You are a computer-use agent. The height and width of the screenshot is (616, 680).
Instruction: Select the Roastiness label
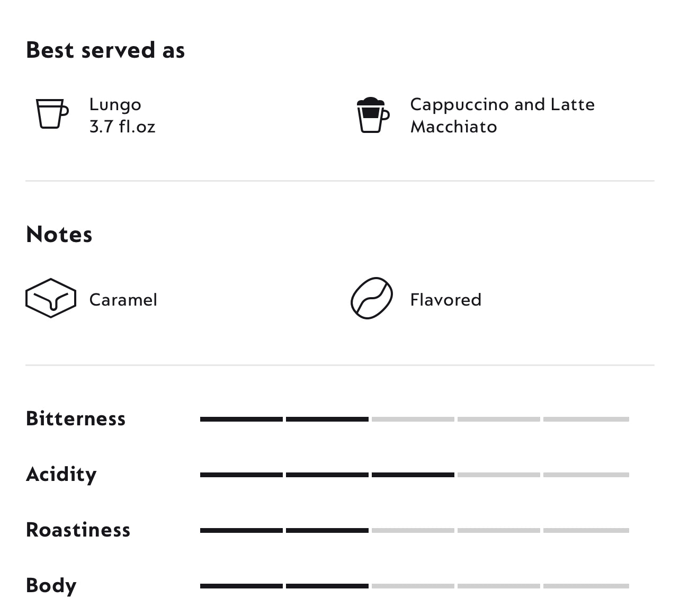[78, 530]
